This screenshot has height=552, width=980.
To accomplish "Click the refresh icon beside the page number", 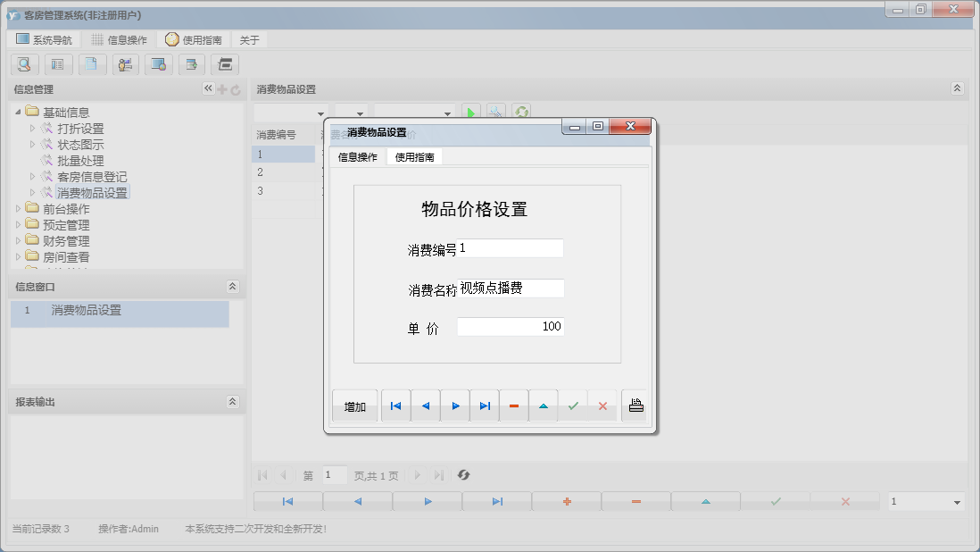I will 463,474.
